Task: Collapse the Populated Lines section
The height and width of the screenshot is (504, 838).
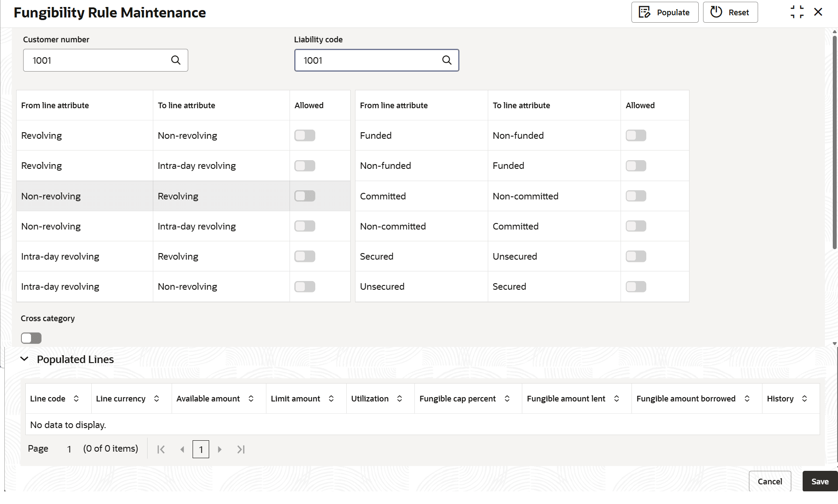Action: (24, 359)
